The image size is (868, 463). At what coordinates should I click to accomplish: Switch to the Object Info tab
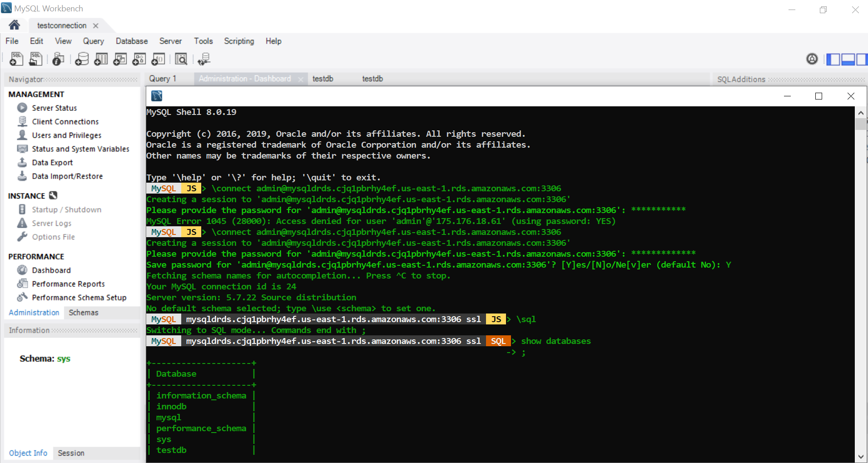pos(28,453)
